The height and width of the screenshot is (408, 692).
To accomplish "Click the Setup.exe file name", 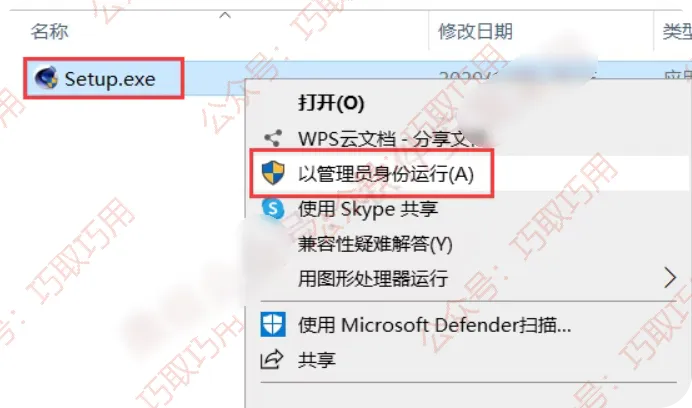I will pyautogui.click(x=110, y=79).
